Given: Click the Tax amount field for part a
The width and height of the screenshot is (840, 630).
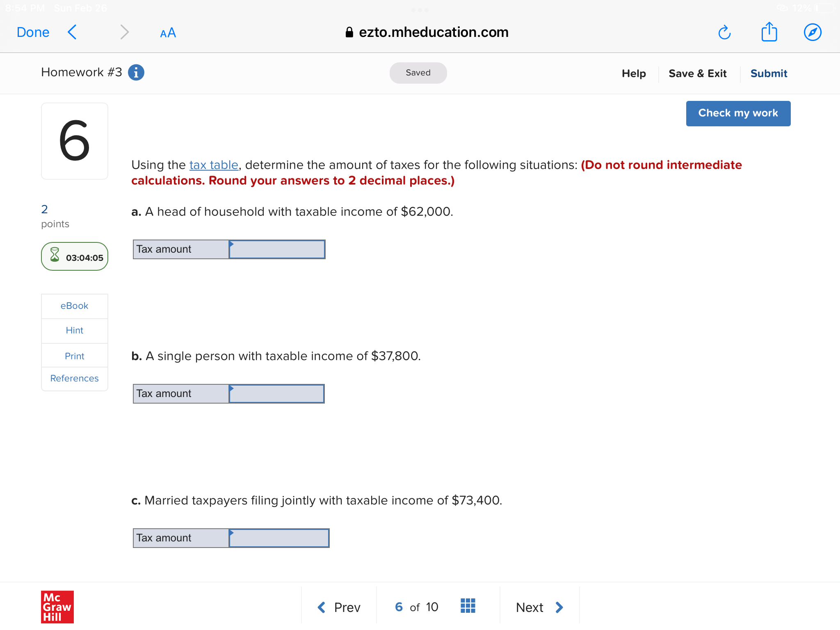Looking at the screenshot, I should [277, 249].
